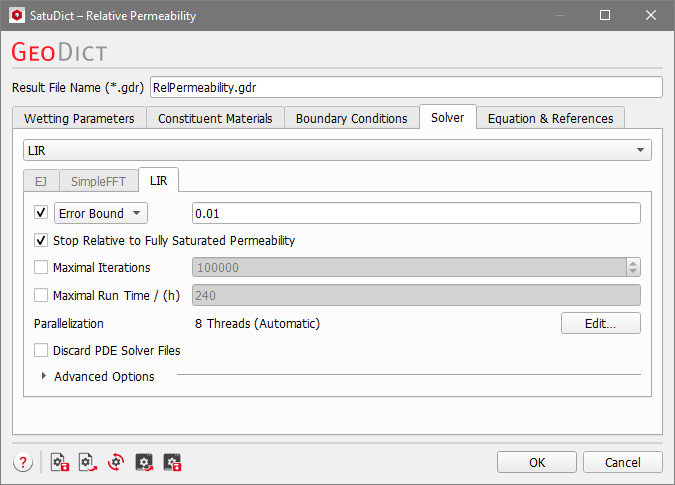This screenshot has width=675, height=485.
Task: Enable Maximal Run Time limit checkbox
Action: [41, 295]
